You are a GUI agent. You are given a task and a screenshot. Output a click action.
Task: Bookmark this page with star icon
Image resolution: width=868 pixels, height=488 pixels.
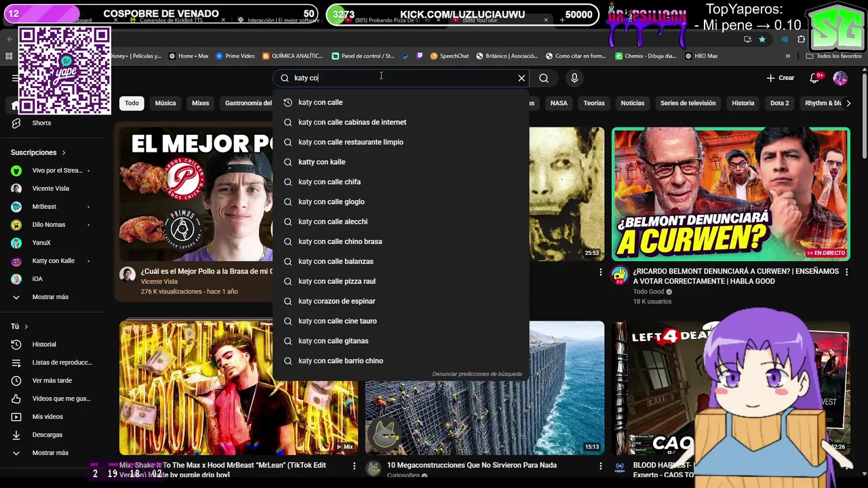tap(762, 39)
